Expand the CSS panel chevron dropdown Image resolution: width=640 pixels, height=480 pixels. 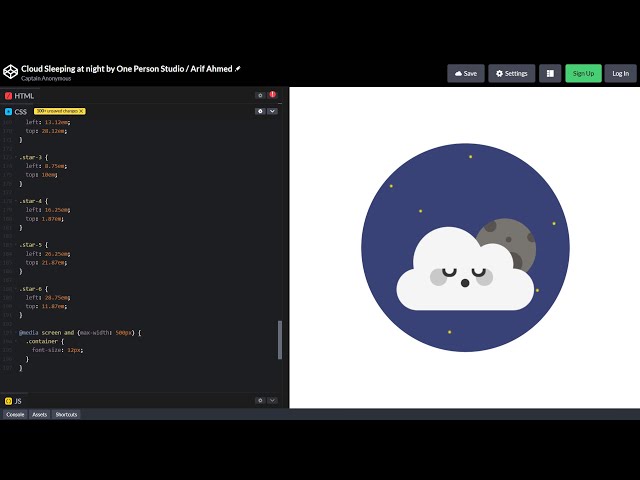click(x=272, y=111)
